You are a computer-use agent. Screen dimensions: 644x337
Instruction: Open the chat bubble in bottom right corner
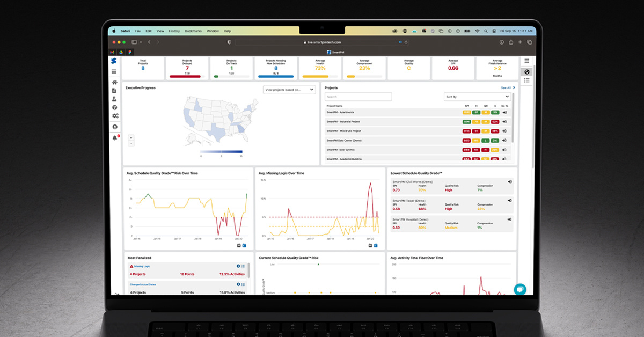[x=521, y=289]
